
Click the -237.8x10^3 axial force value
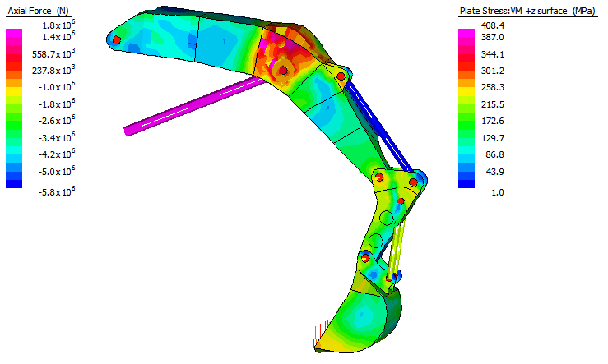52,71
